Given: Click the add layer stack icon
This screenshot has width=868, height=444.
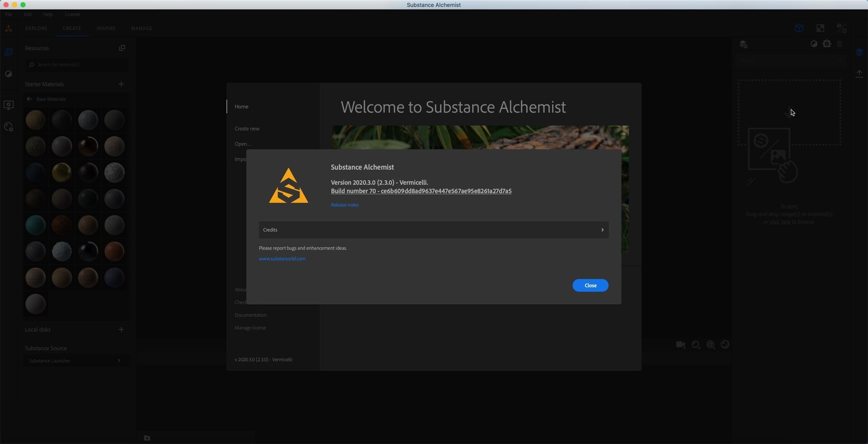Looking at the screenshot, I should pos(743,44).
